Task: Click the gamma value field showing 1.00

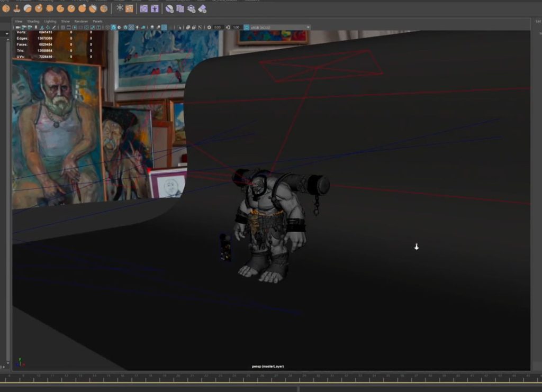Action: pos(237,27)
